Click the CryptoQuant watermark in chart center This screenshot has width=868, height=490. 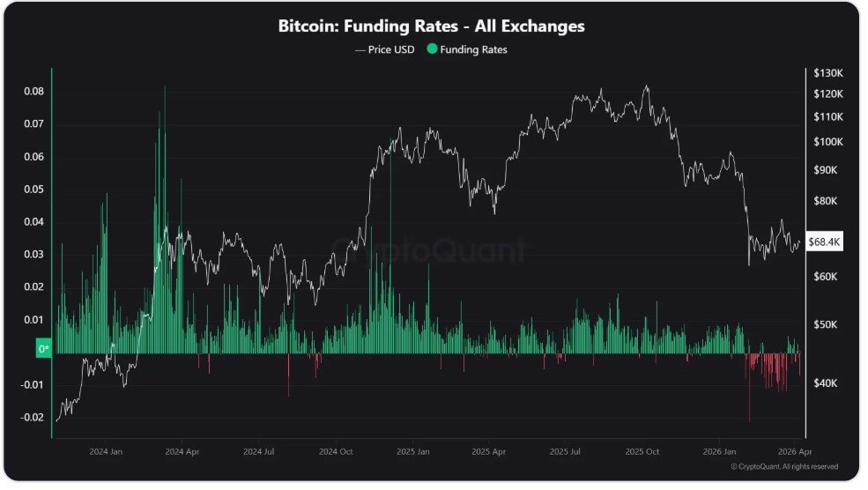tap(430, 251)
